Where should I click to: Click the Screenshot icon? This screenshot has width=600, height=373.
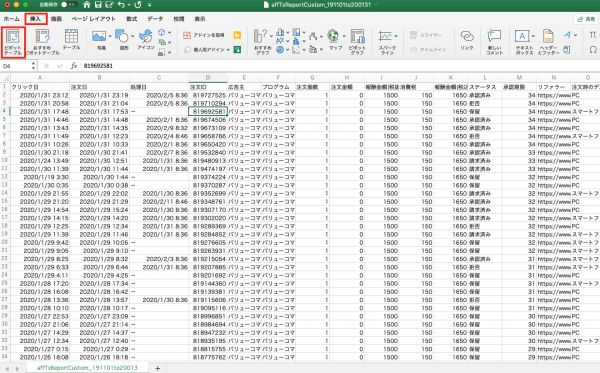pyautogui.click(x=162, y=52)
